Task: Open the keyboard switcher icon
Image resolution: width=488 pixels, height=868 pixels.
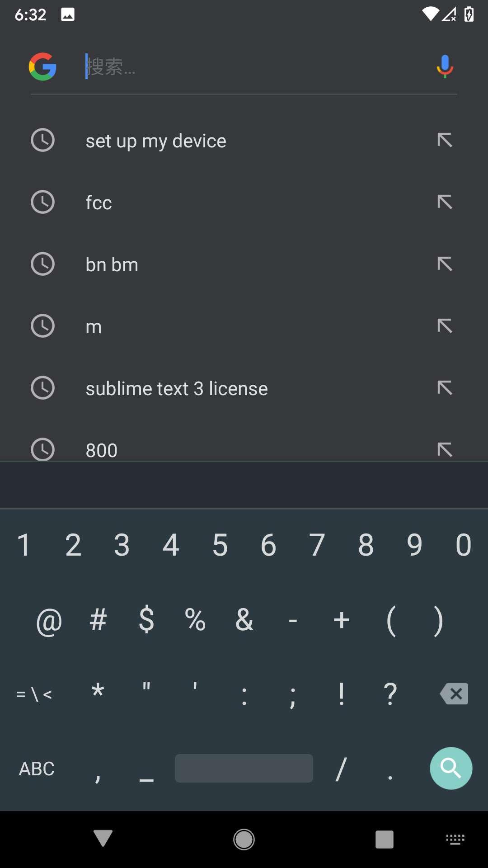Action: coord(455,840)
